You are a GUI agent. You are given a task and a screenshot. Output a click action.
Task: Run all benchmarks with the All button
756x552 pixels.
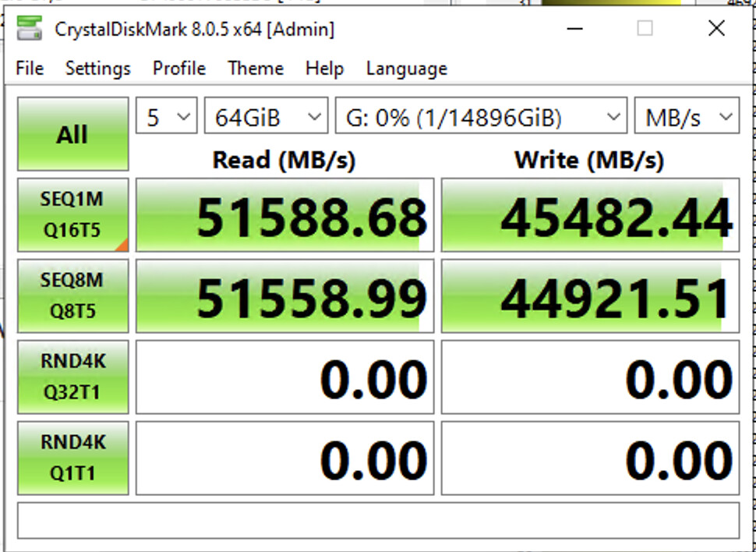72,134
